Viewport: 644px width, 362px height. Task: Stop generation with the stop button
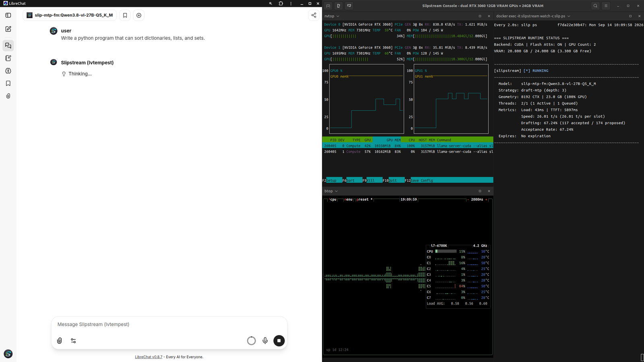(279, 341)
